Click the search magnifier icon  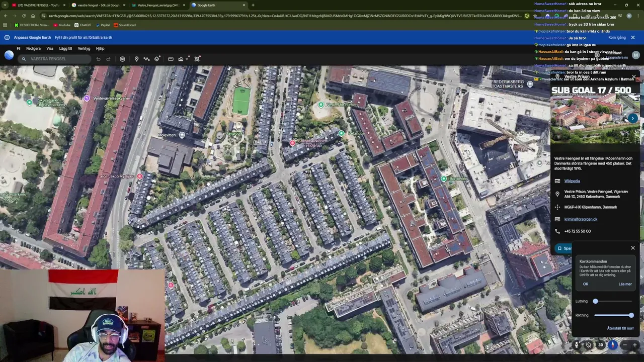tap(24, 59)
